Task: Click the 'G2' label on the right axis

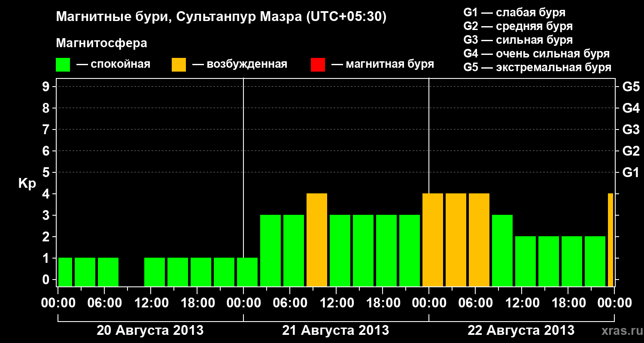Action: pos(631,151)
